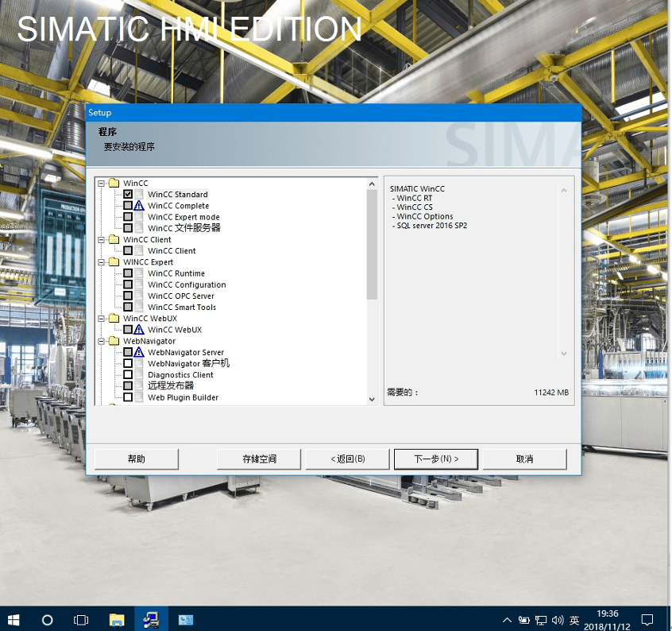Image resolution: width=672 pixels, height=631 pixels.
Task: Open the battery/power tray icon
Action: pyautogui.click(x=523, y=621)
